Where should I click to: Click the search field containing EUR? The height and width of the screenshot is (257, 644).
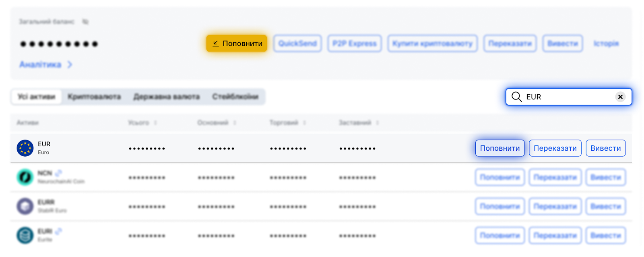pos(568,97)
